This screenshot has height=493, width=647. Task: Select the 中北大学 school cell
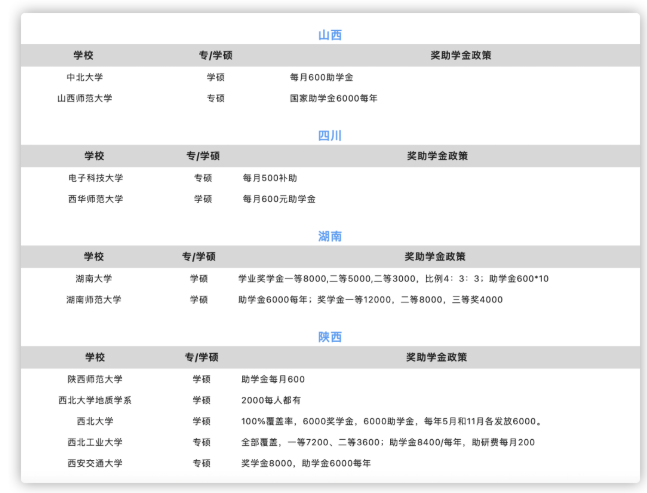(85, 77)
